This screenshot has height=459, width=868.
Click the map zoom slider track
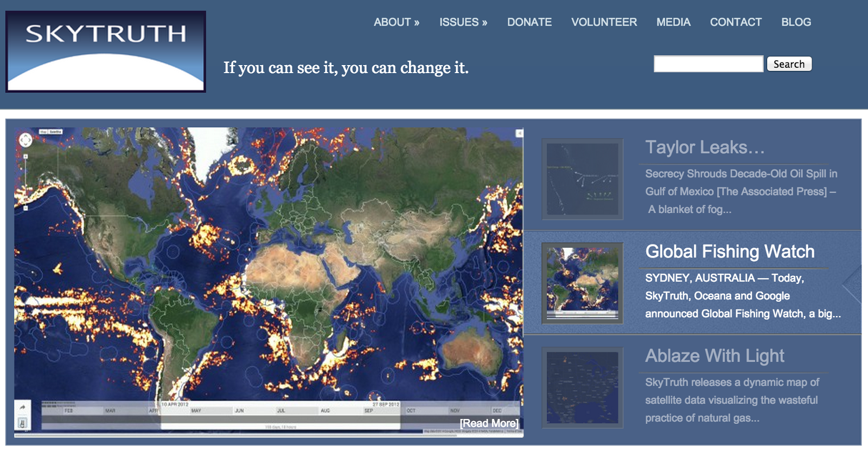(x=25, y=182)
